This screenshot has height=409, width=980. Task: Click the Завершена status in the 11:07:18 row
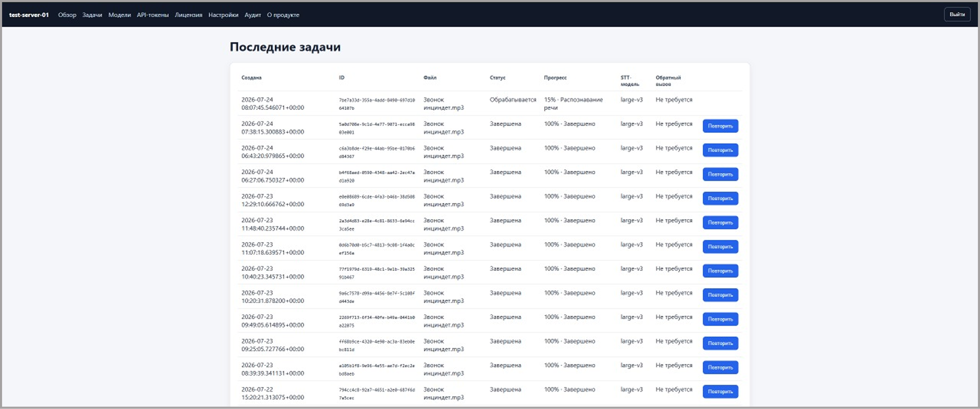point(505,244)
